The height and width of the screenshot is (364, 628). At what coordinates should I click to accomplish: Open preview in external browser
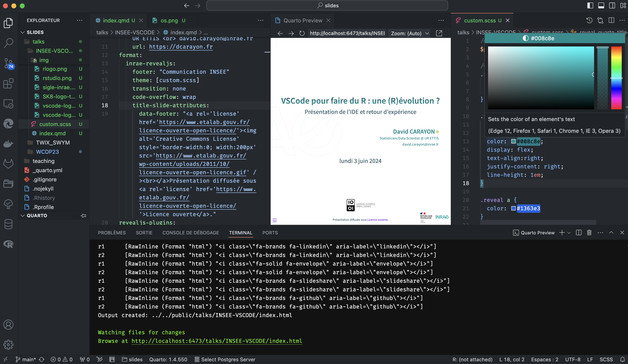[439, 33]
